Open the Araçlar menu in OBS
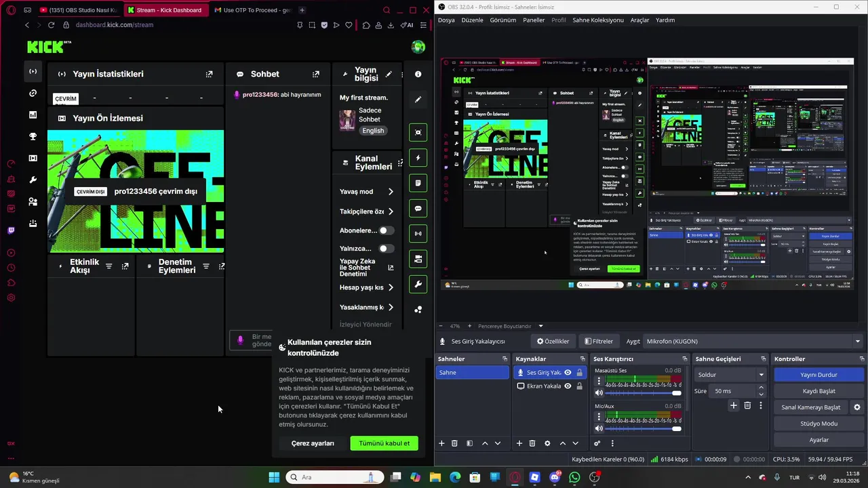The height and width of the screenshot is (488, 868). (639, 20)
